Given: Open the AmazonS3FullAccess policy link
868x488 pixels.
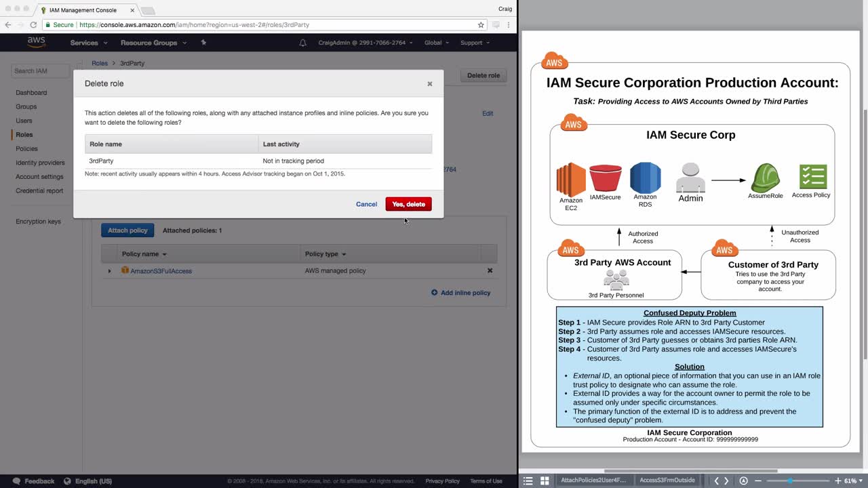Looking at the screenshot, I should (x=161, y=271).
